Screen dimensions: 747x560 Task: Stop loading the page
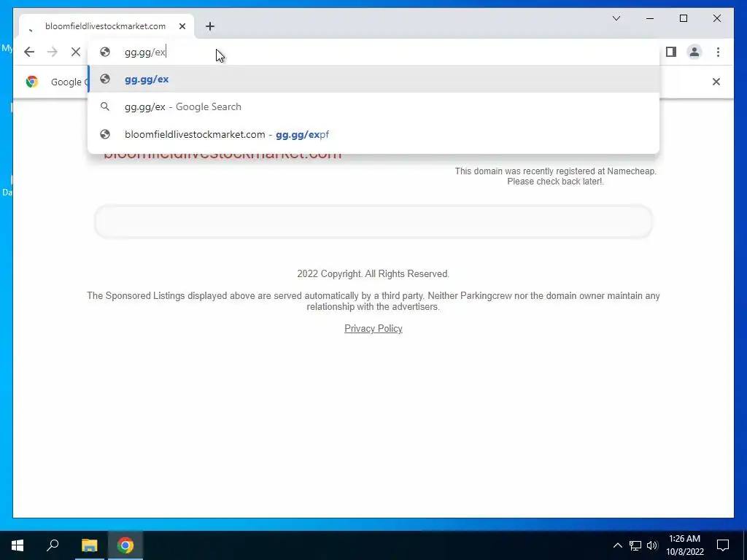[76, 52]
